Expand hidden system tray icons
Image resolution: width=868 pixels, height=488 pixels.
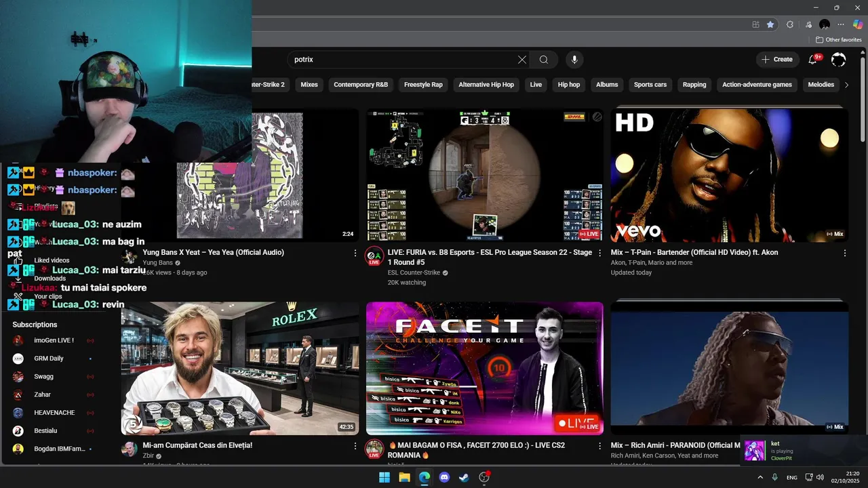coord(759,477)
